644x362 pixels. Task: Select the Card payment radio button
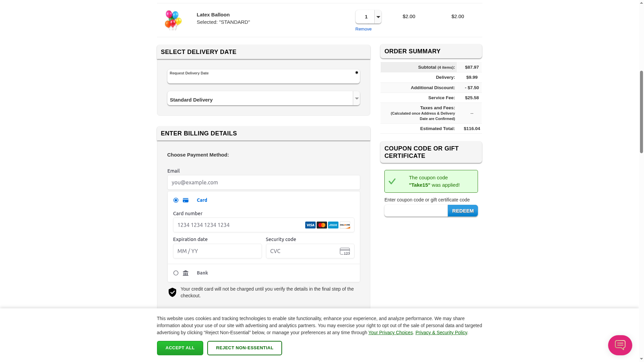pyautogui.click(x=176, y=200)
